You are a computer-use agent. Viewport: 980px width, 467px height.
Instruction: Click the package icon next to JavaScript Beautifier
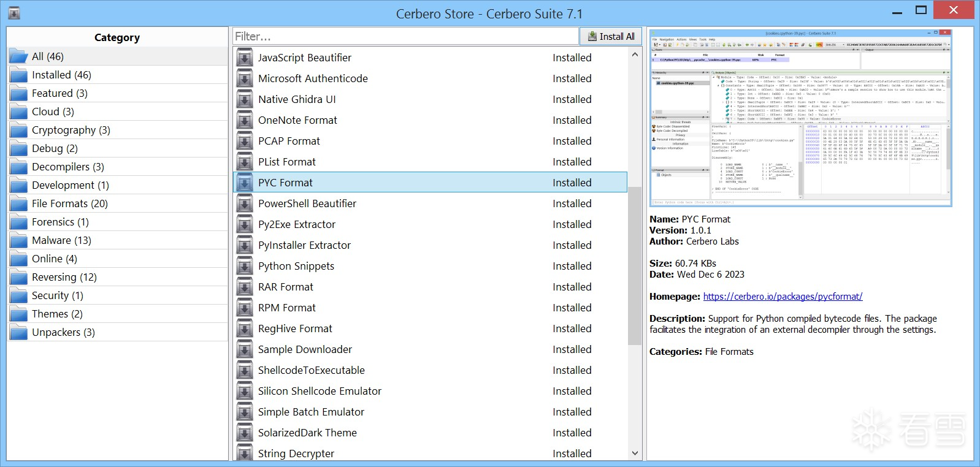245,58
